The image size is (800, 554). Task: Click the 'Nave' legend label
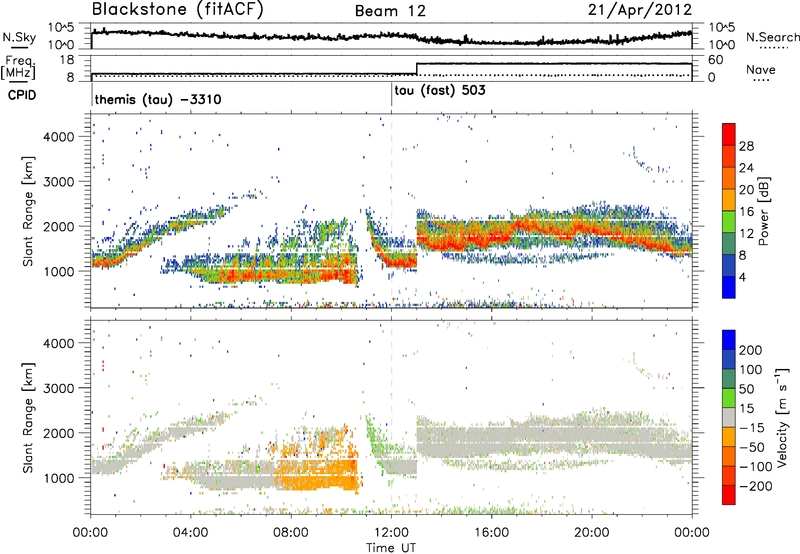(x=761, y=69)
